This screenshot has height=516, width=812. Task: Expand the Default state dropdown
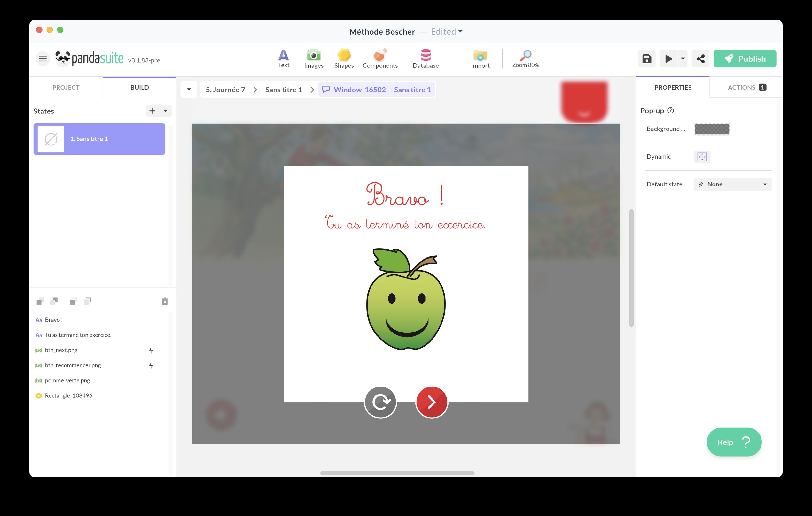point(732,184)
